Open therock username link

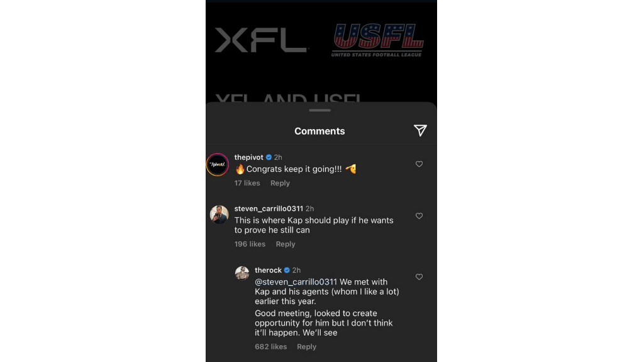(x=268, y=270)
